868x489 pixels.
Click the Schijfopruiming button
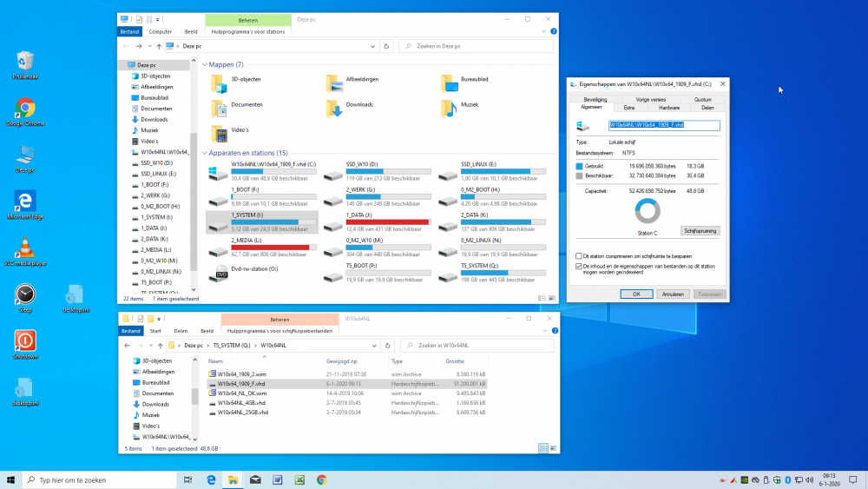pyautogui.click(x=700, y=231)
